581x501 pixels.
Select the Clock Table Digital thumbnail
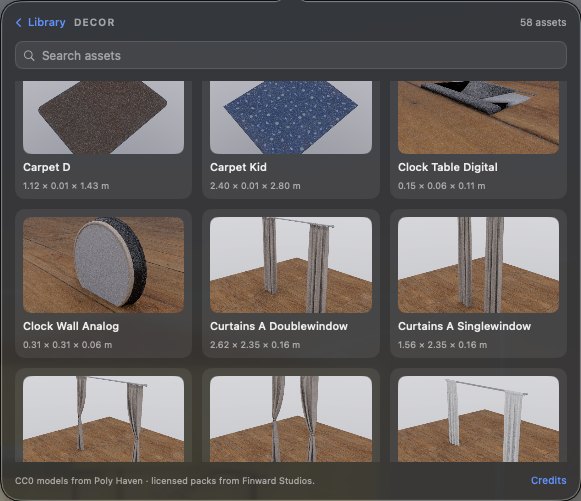(x=478, y=117)
